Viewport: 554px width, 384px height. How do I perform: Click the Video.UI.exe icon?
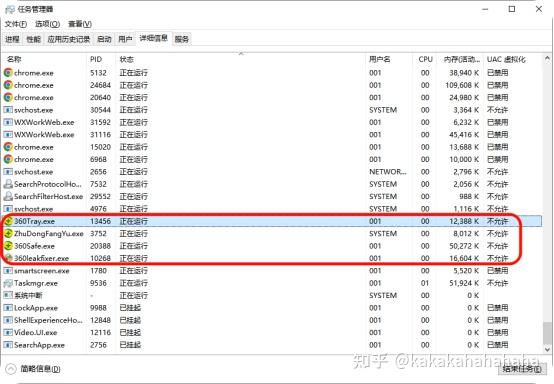(8, 332)
